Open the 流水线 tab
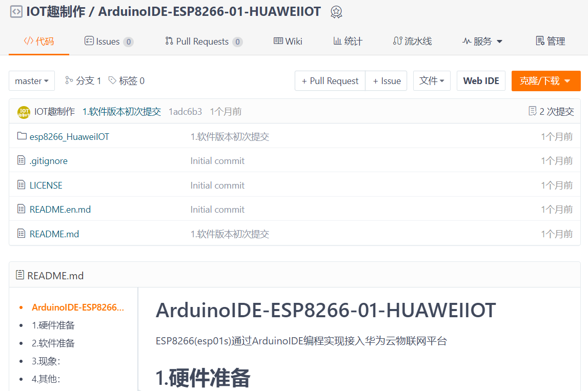The width and height of the screenshot is (588, 391). coord(412,41)
